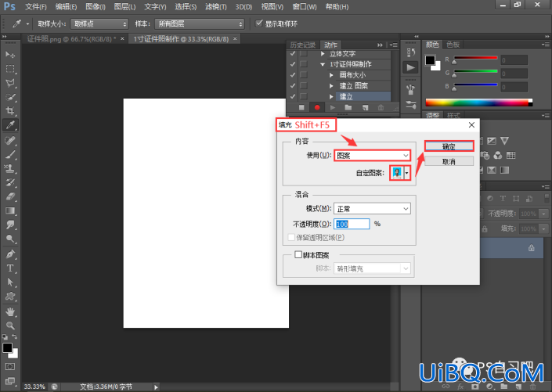Select the History Brush tool
Screen dimensions: 552x392
click(x=10, y=182)
